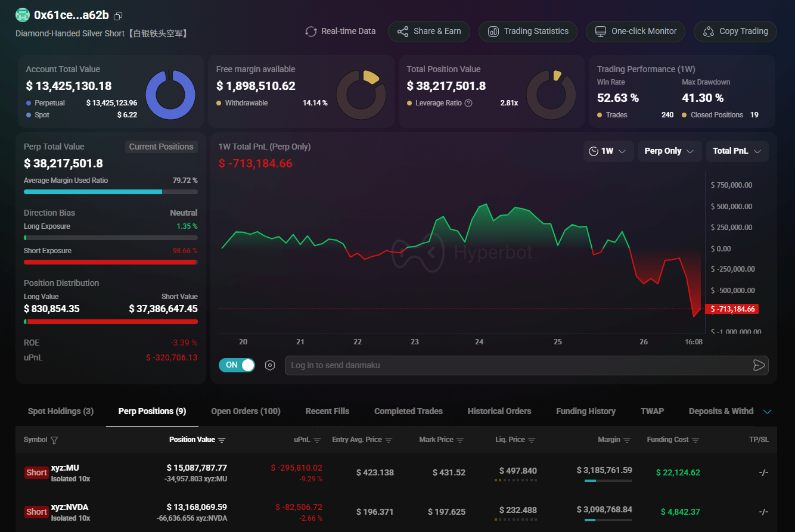Screen dimensions: 795x532
Task: Filter positions by Symbol funnel icon
Action: (x=54, y=440)
